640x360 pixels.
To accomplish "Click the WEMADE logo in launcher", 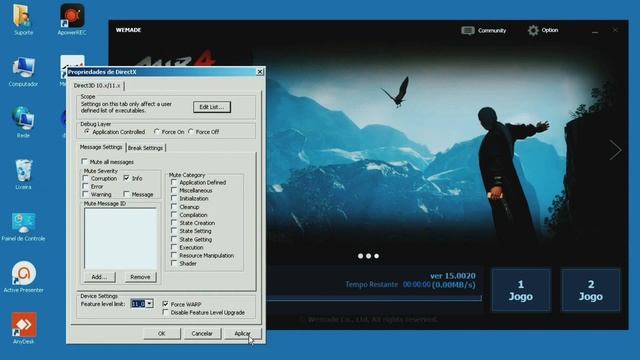I will 128,30.
